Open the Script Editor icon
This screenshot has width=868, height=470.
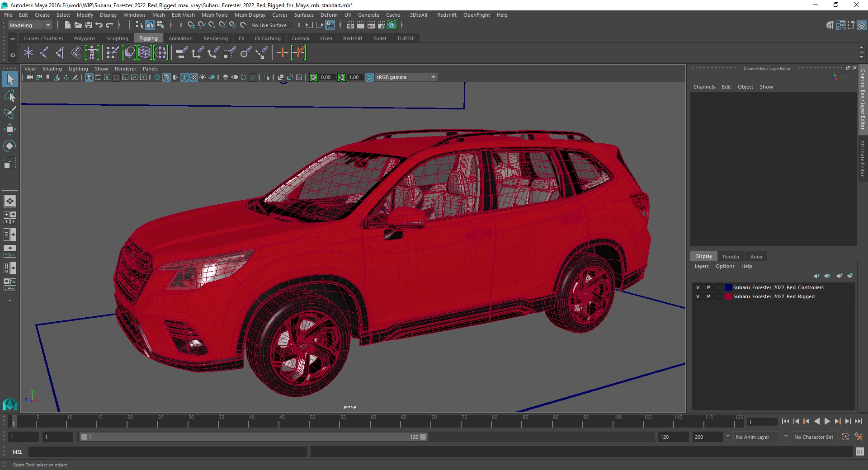[x=859, y=452]
